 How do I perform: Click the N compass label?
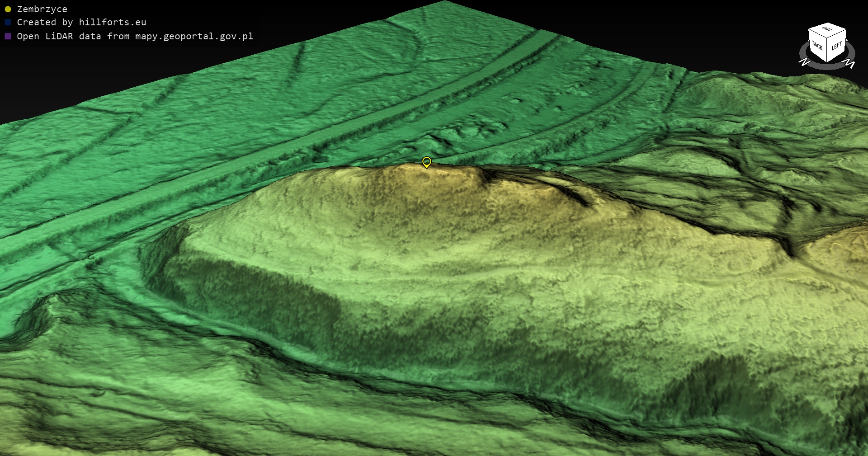[x=804, y=62]
